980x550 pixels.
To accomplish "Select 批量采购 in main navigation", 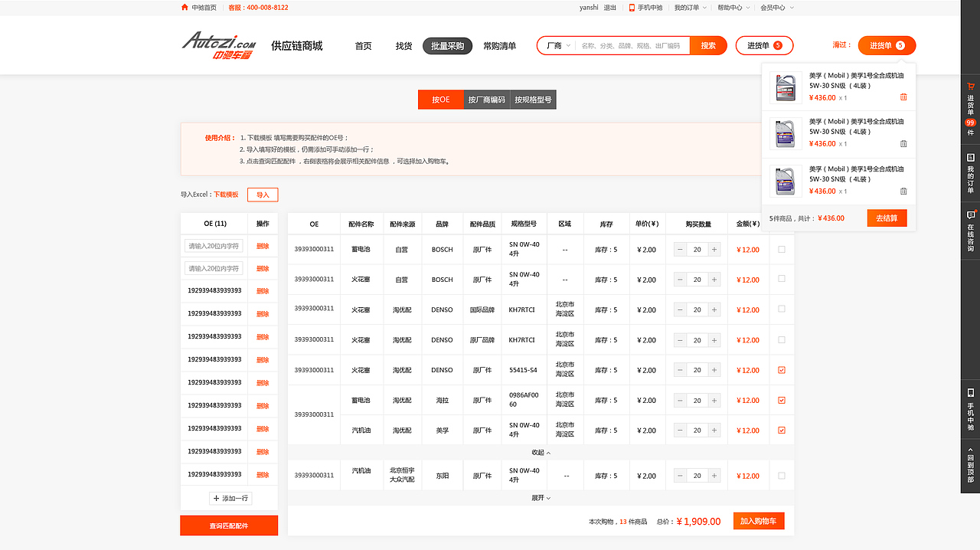I will click(448, 46).
